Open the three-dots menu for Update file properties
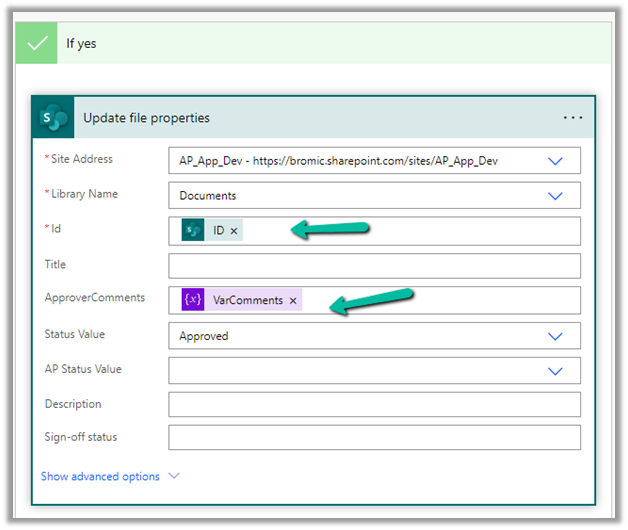This screenshot has width=628, height=530. pyautogui.click(x=572, y=118)
